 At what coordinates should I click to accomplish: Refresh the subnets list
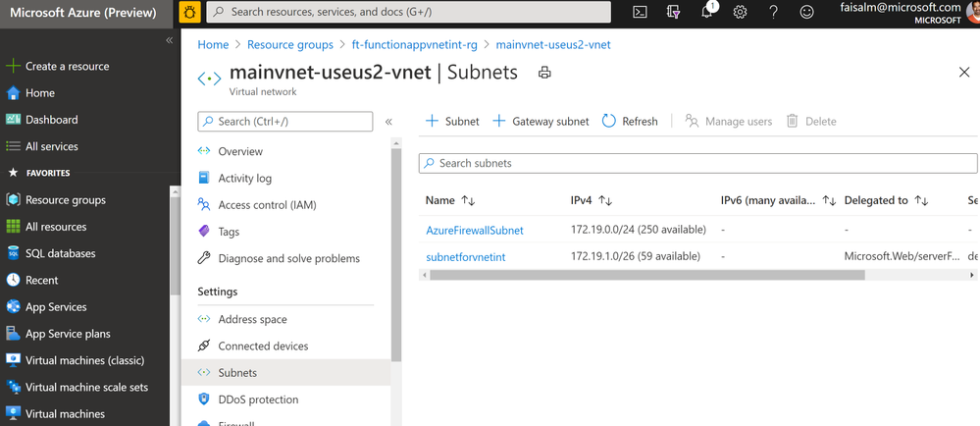tap(630, 122)
